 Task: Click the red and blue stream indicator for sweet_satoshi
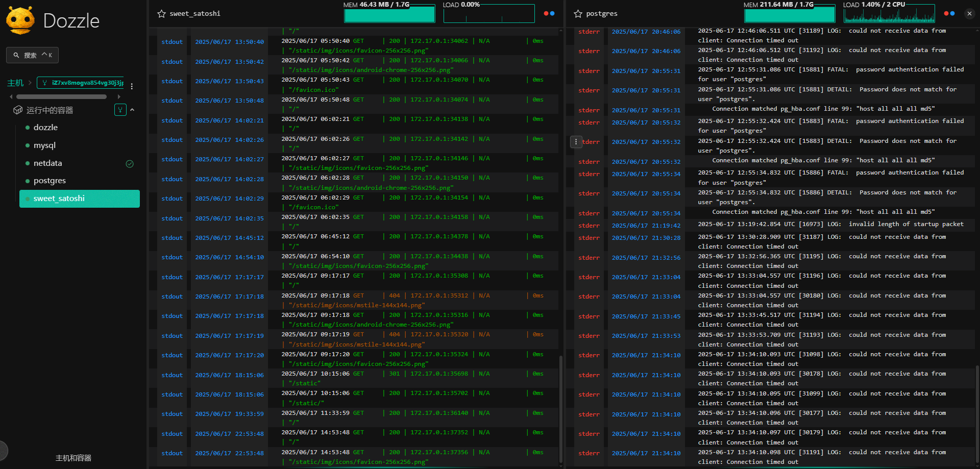tap(549, 14)
